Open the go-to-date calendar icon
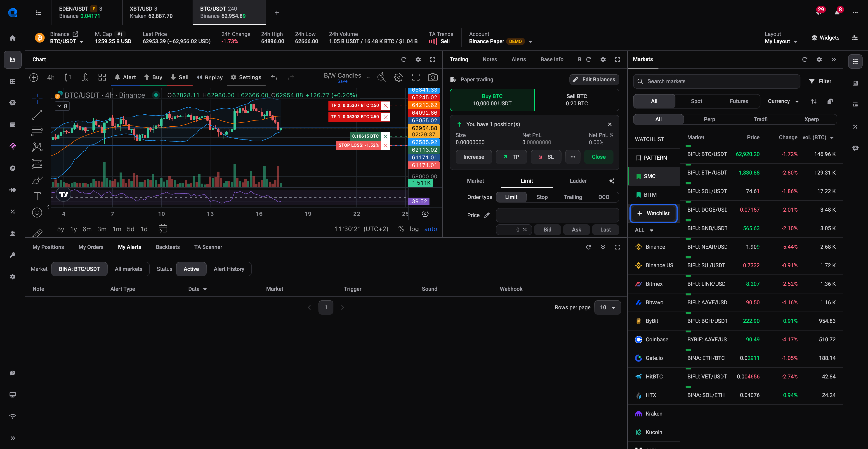868x449 pixels. pyautogui.click(x=163, y=229)
